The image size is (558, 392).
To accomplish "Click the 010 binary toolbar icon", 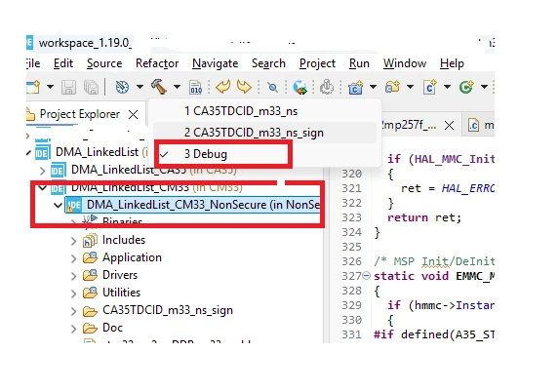I will coord(196,87).
